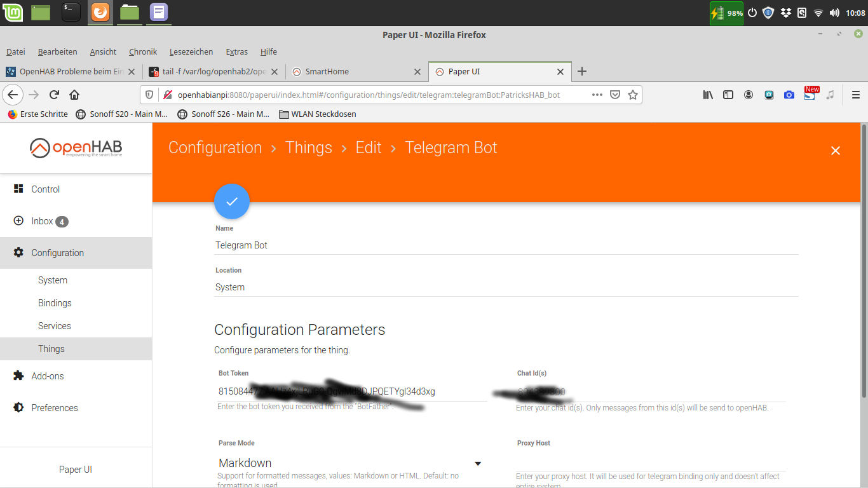Open the Firefox library icon

[x=708, y=95]
